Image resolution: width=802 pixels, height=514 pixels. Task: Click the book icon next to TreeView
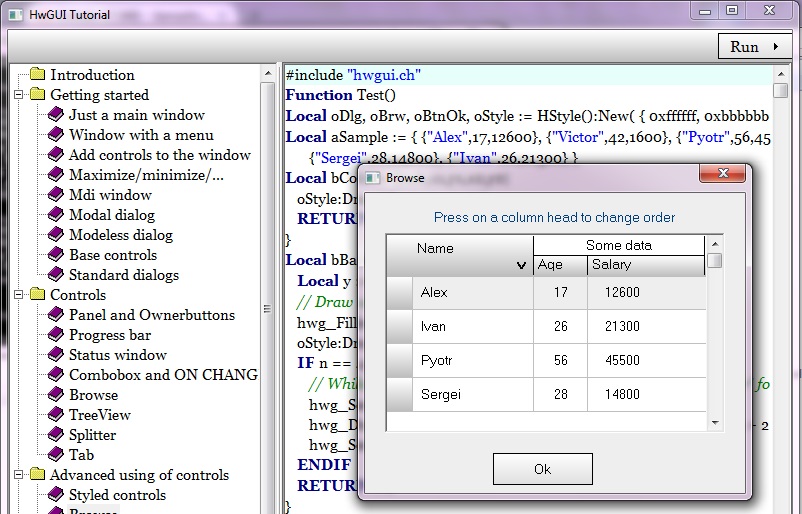pyautogui.click(x=55, y=415)
